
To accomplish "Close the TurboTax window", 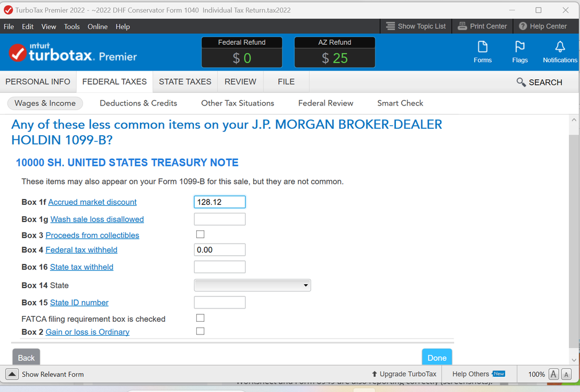I will (565, 10).
